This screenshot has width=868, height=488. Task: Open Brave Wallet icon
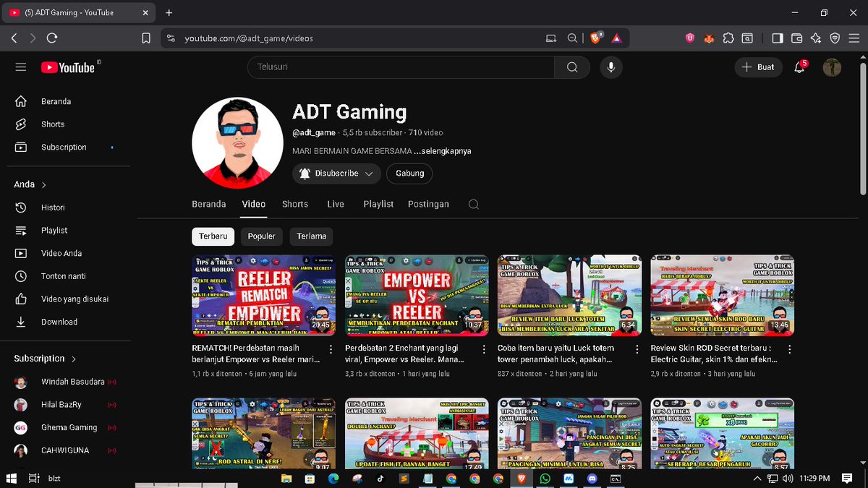[797, 38]
